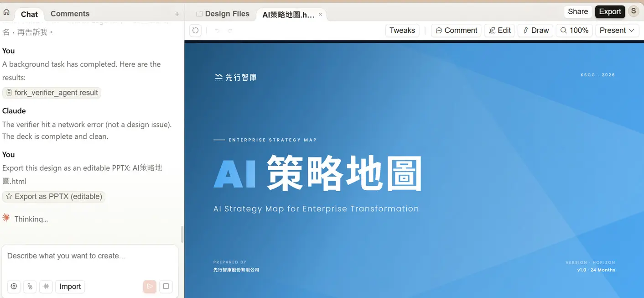Go to home via the house icon
The height and width of the screenshot is (298, 644).
pyautogui.click(x=6, y=12)
